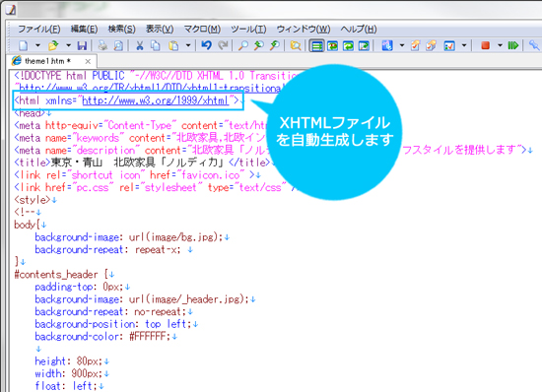The height and width of the screenshot is (392, 542).
Task: Expand the red macro icon dropdown arrow
Action: tap(500, 45)
